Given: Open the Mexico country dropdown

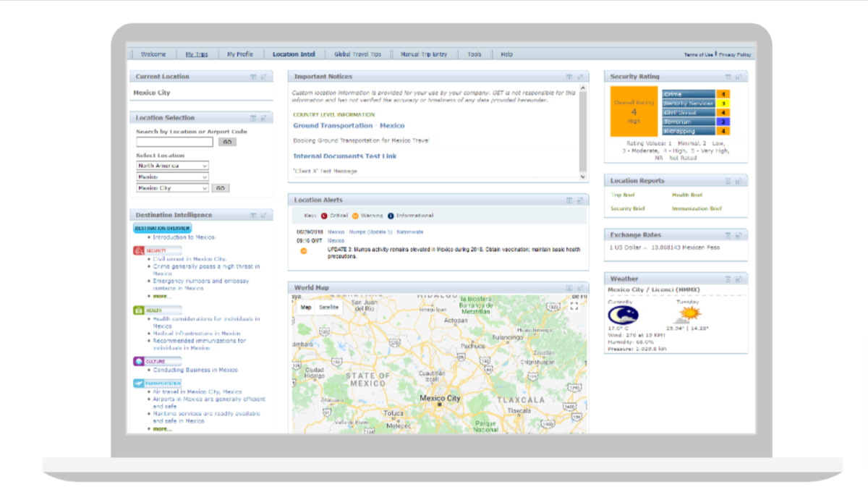Looking at the screenshot, I should (172, 177).
